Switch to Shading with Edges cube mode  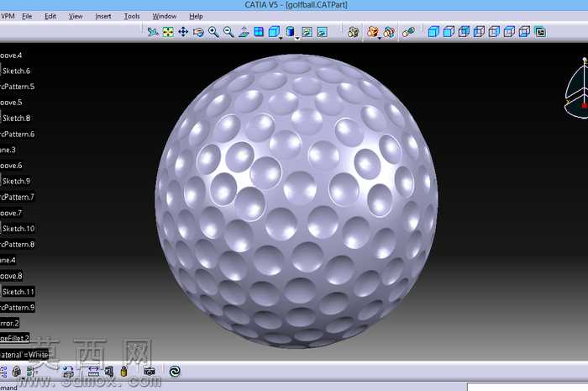click(x=449, y=32)
